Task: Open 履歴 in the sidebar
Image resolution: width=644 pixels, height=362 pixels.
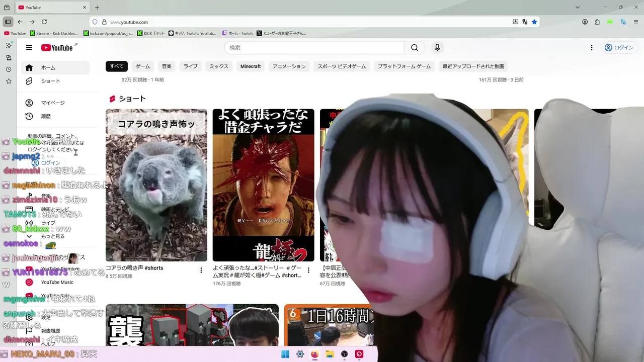Action: (55, 116)
